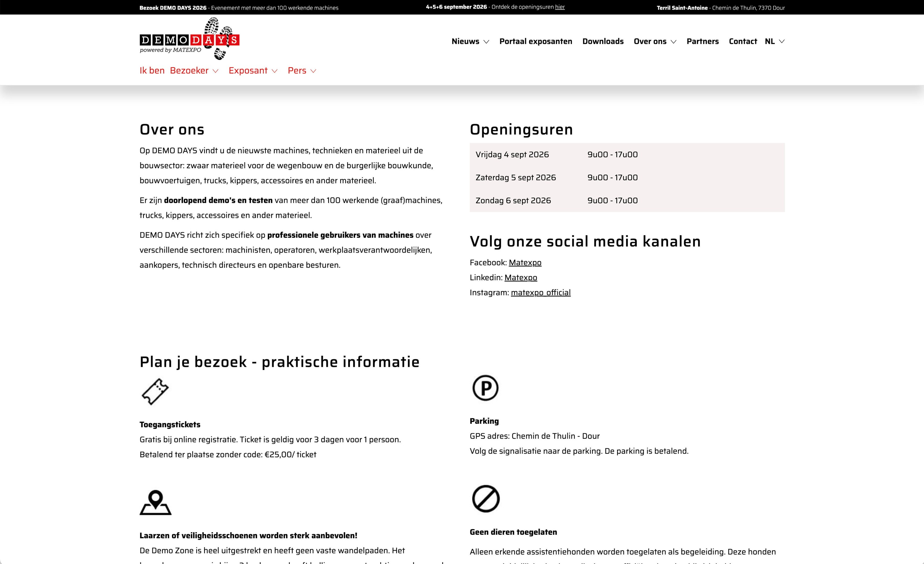Expand the Over ons dropdown menu
This screenshot has height=564, width=924.
[x=655, y=41]
